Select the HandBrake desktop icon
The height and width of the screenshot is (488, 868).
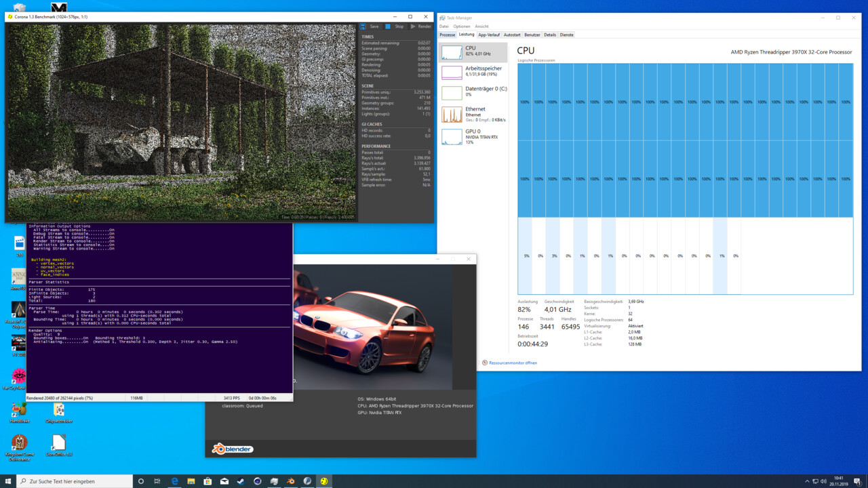pos(19,413)
